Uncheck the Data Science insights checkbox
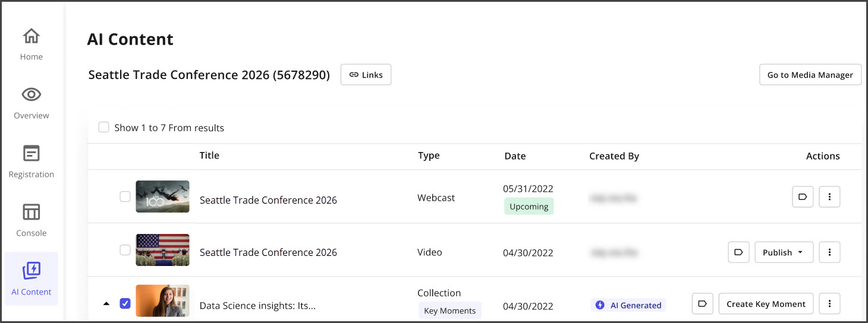This screenshot has height=323, width=868. [x=125, y=303]
